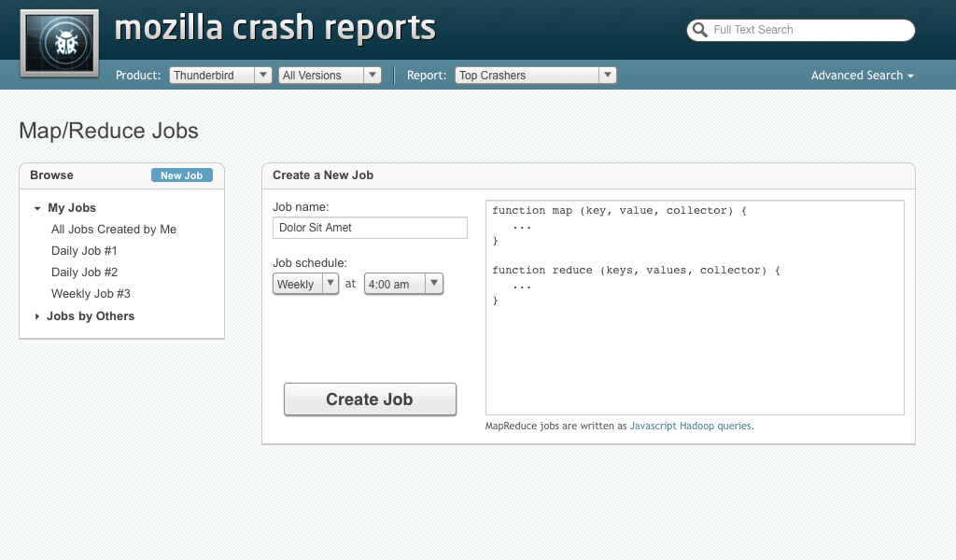Select Daily Job #1
This screenshot has height=560, width=956.
click(x=84, y=250)
